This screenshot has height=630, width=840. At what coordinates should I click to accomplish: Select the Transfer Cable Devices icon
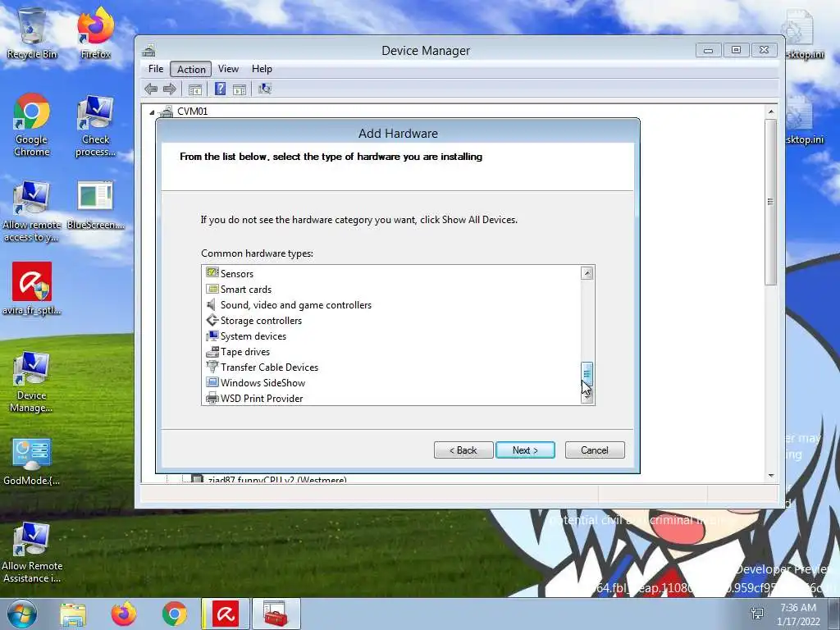pyautogui.click(x=212, y=367)
